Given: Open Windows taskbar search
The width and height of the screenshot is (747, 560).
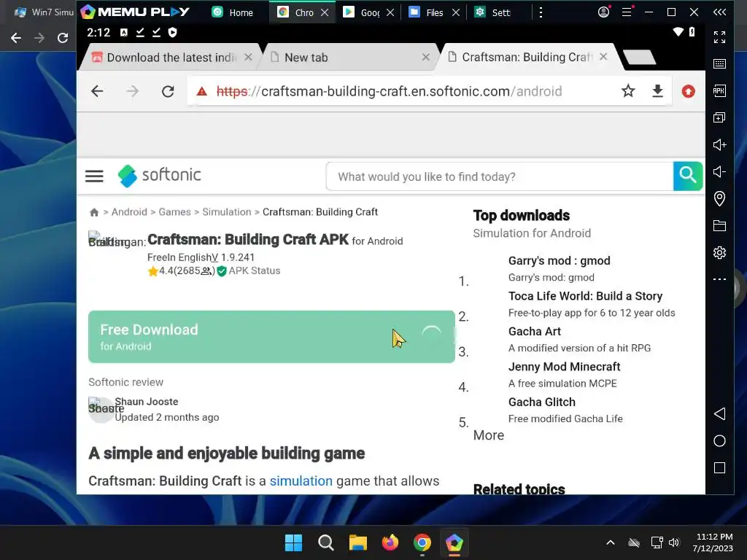Looking at the screenshot, I should coord(326,542).
